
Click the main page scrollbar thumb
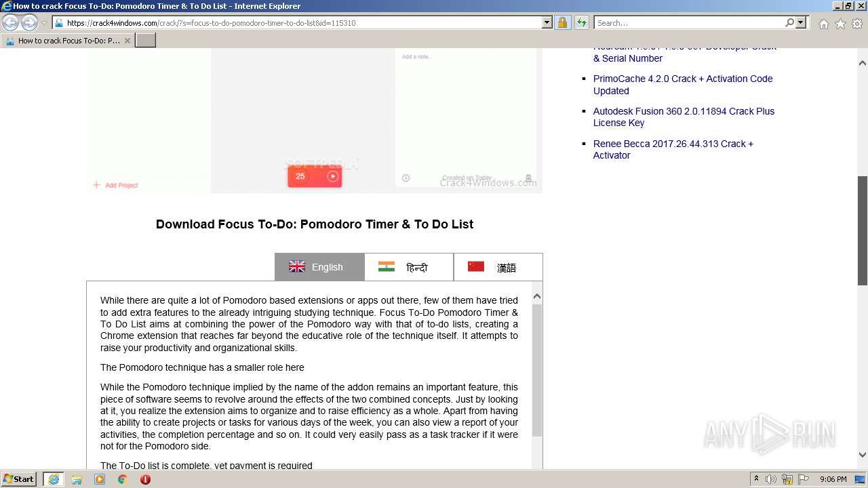(x=863, y=230)
